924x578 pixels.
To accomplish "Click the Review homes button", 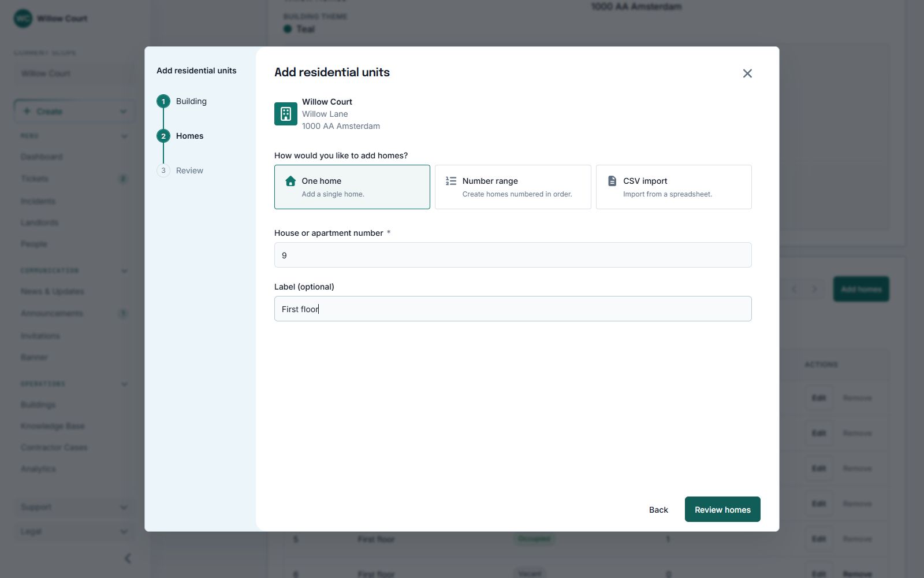I will point(722,509).
